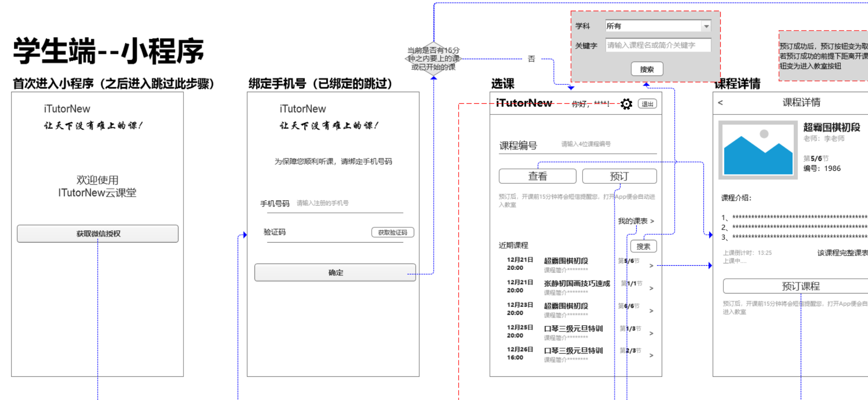The width and height of the screenshot is (868, 400).
Task: Click the 查看 button under 课程编号
Action: pos(538,176)
